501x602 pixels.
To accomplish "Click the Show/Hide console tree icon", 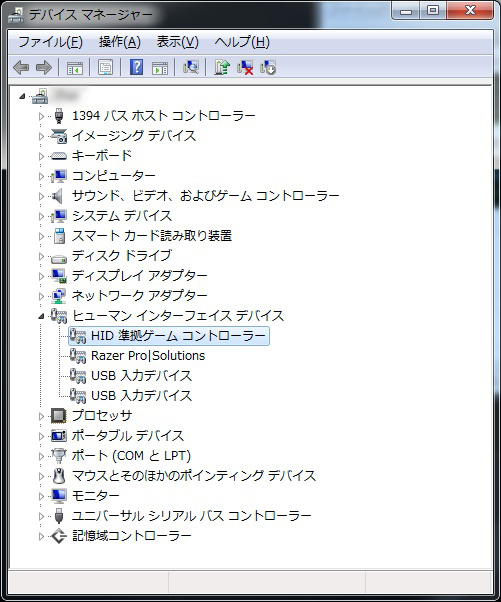I will click(x=74, y=68).
